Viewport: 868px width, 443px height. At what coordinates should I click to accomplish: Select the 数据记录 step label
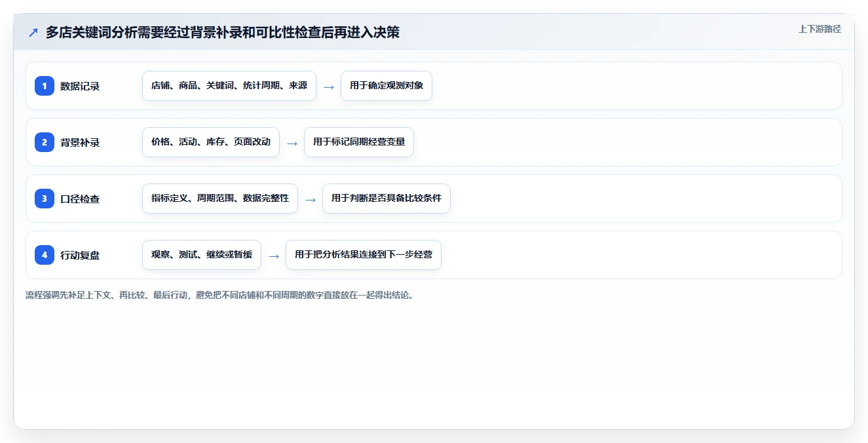point(80,86)
